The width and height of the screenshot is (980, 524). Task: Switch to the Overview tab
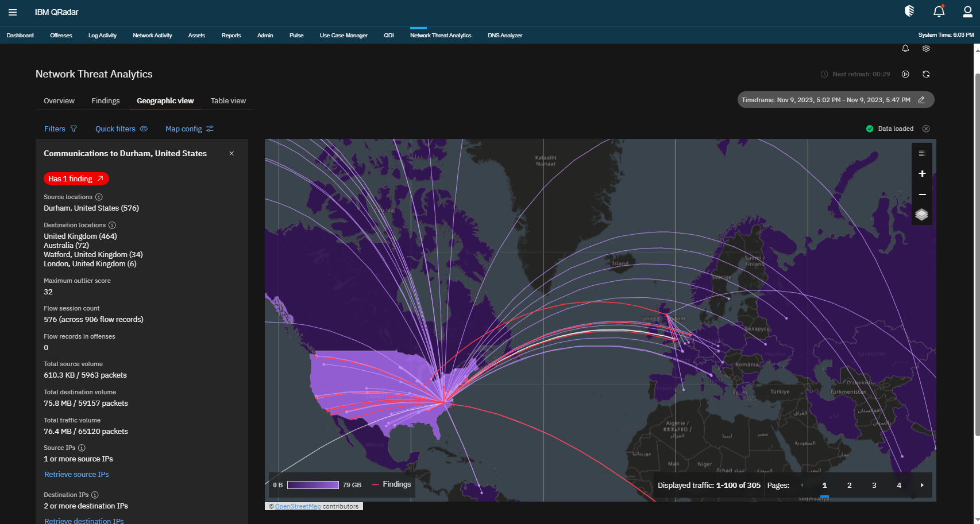59,101
